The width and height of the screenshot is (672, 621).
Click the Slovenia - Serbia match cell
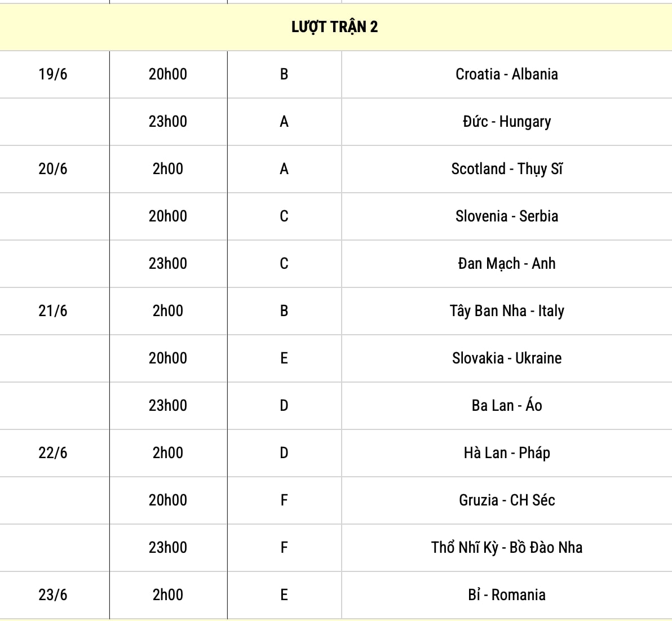[x=507, y=216]
